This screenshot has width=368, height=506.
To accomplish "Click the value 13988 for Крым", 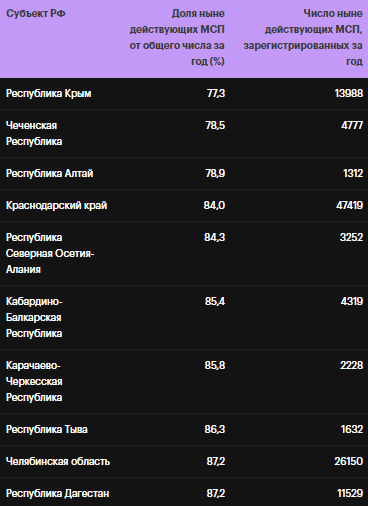I will point(349,93).
